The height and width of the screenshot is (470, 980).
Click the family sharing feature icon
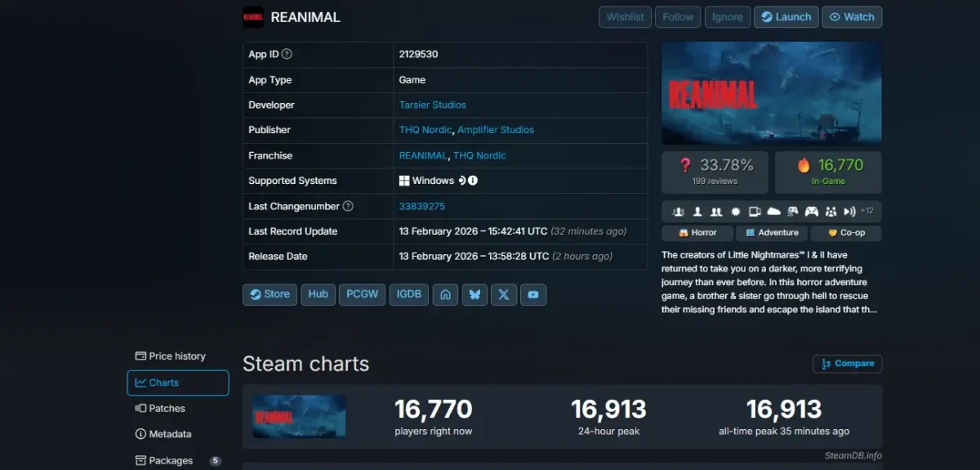click(831, 211)
